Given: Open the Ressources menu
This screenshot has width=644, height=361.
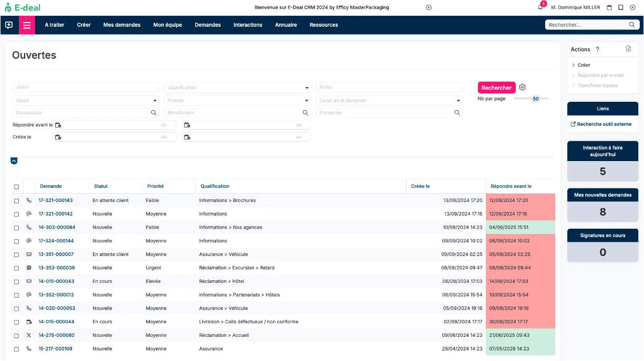Looking at the screenshot, I should click(324, 25).
